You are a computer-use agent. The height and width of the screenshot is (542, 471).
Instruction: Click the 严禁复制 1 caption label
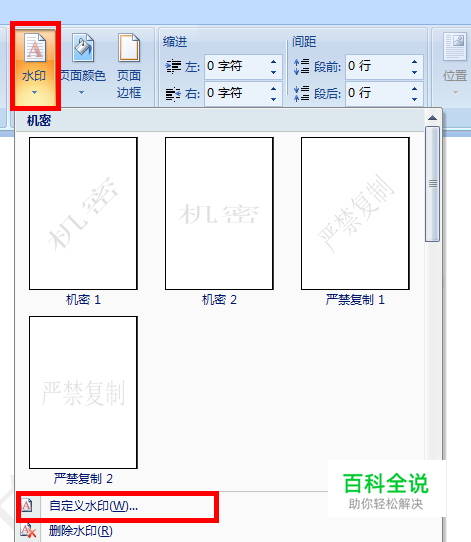click(x=355, y=300)
